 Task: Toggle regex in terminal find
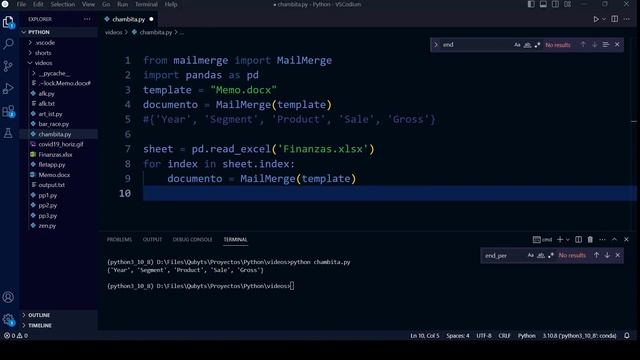click(551, 256)
